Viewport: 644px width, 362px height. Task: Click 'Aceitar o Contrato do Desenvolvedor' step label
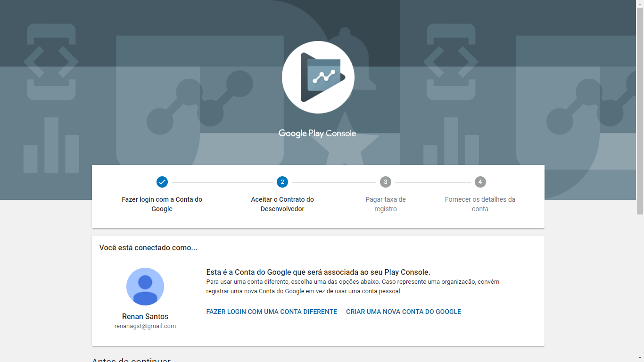(282, 204)
